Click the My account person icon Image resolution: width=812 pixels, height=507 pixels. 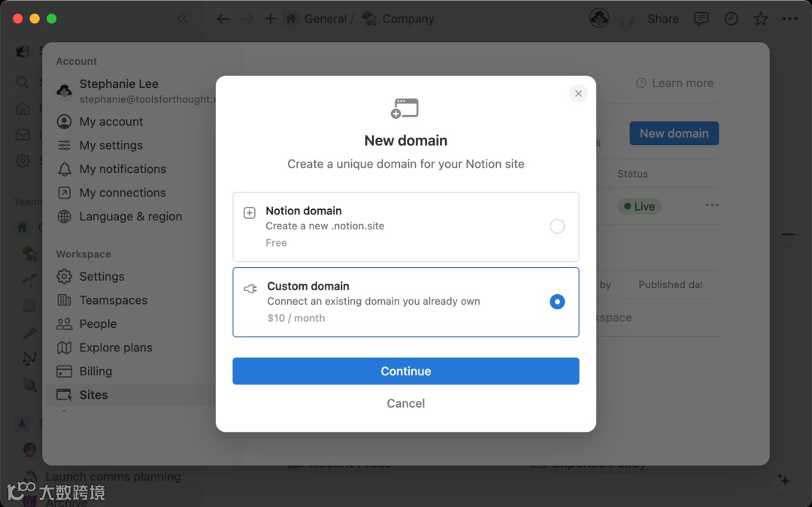click(64, 122)
